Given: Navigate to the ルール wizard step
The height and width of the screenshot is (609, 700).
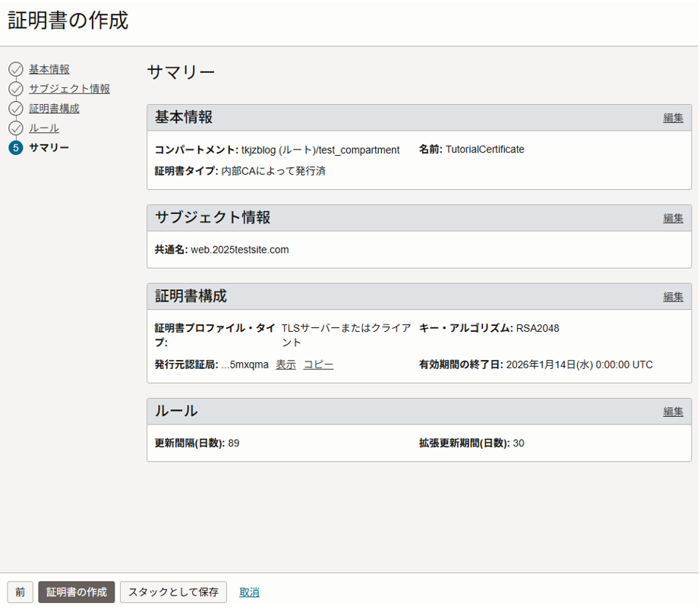Looking at the screenshot, I should pos(44,128).
